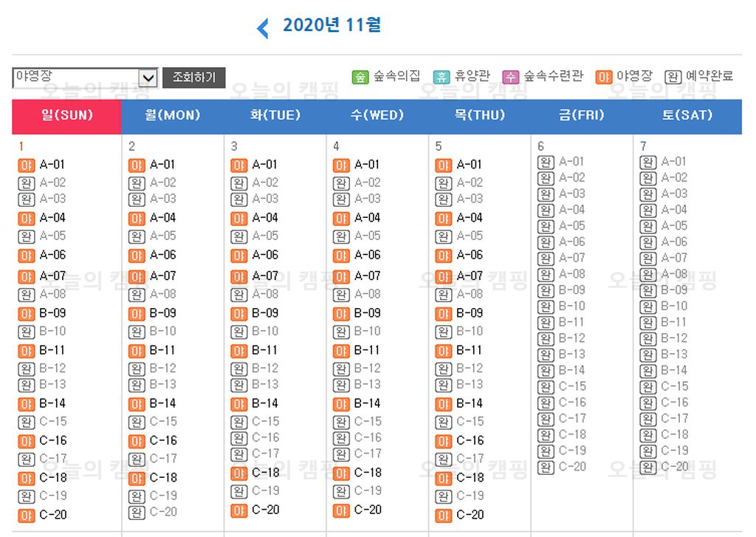Click the green 숲속의집 legend icon
The width and height of the screenshot is (756, 537).
(360, 77)
